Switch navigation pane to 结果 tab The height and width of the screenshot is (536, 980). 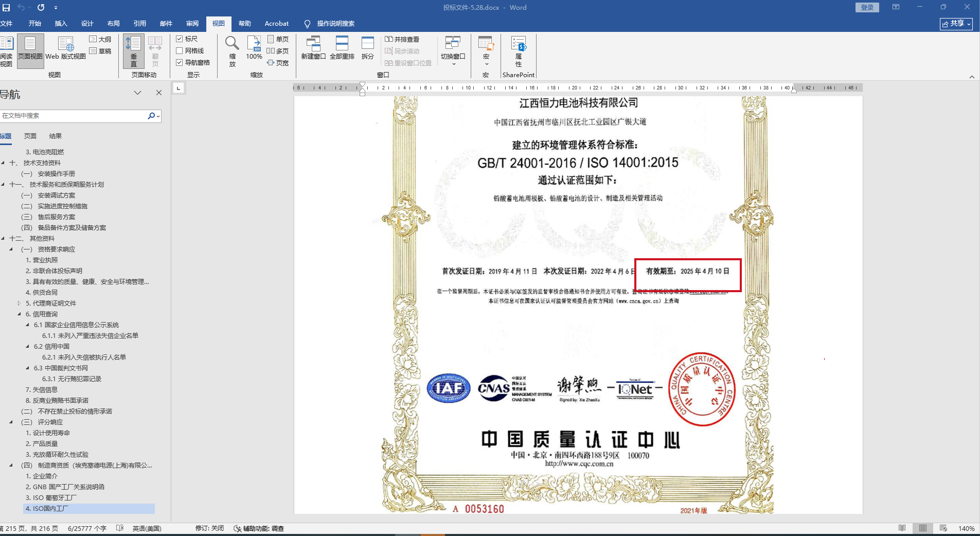pos(55,136)
